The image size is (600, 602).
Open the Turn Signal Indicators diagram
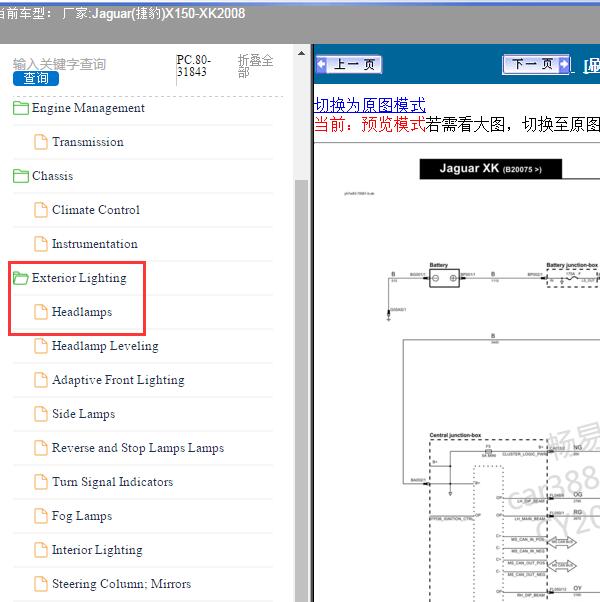click(x=112, y=482)
